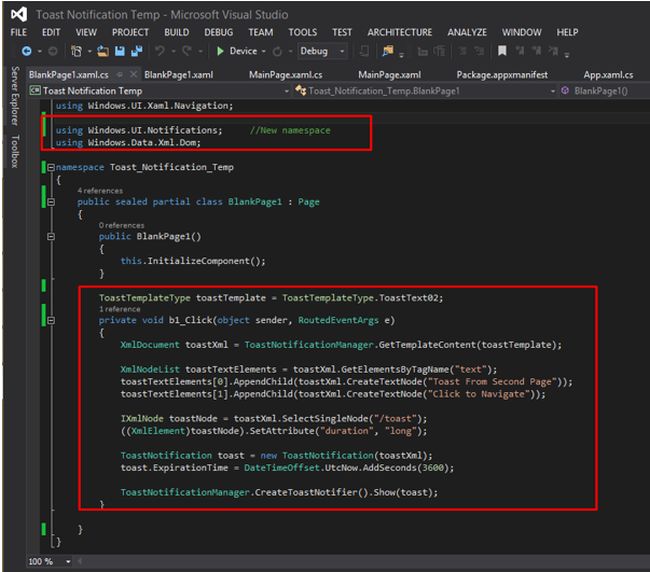
Task: Open the BUILD menu
Action: point(177,32)
